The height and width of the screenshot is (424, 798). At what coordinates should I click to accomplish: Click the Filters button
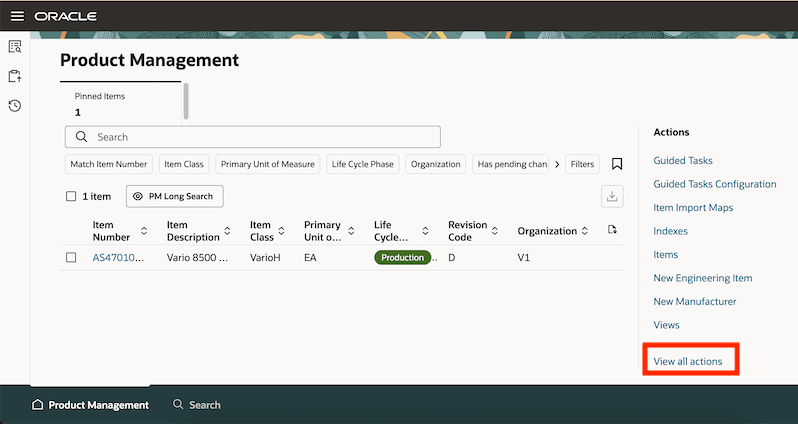point(582,164)
